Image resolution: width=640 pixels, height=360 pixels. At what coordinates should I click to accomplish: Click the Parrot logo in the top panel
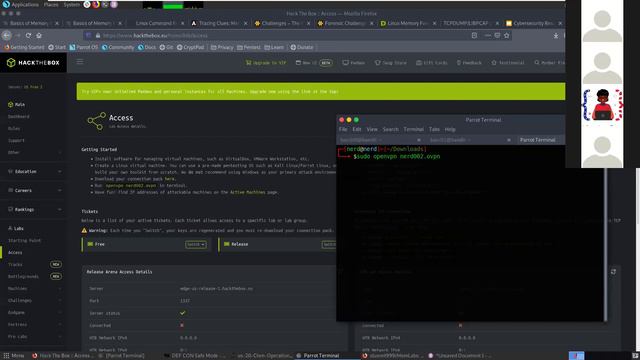click(6, 4)
